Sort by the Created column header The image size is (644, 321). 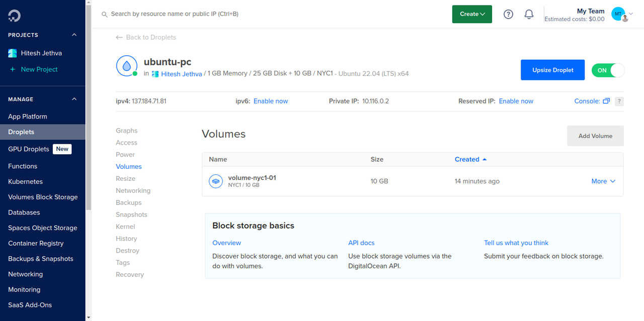pos(467,159)
